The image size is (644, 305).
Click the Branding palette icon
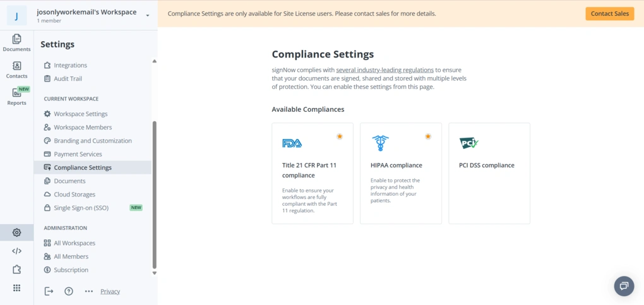pos(47,141)
